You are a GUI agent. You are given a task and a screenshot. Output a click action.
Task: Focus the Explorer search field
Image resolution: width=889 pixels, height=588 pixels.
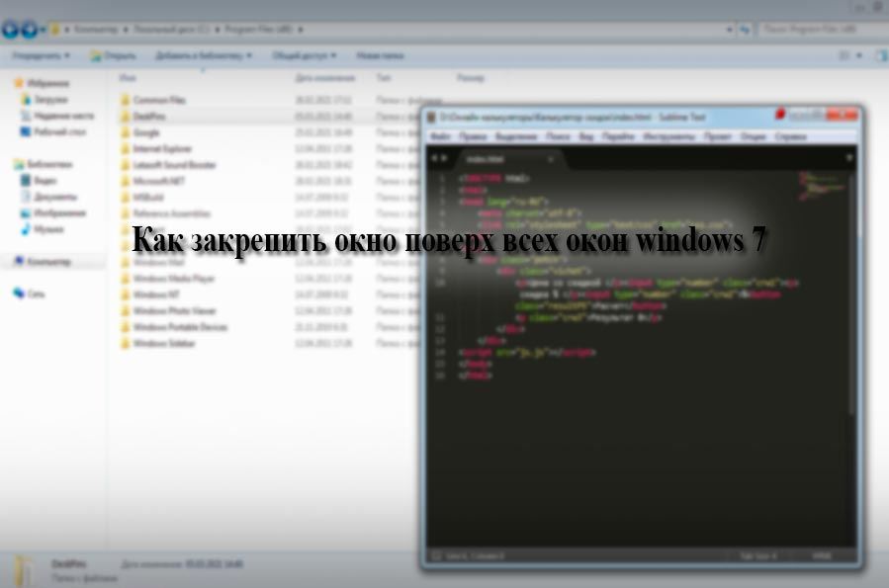(x=821, y=29)
